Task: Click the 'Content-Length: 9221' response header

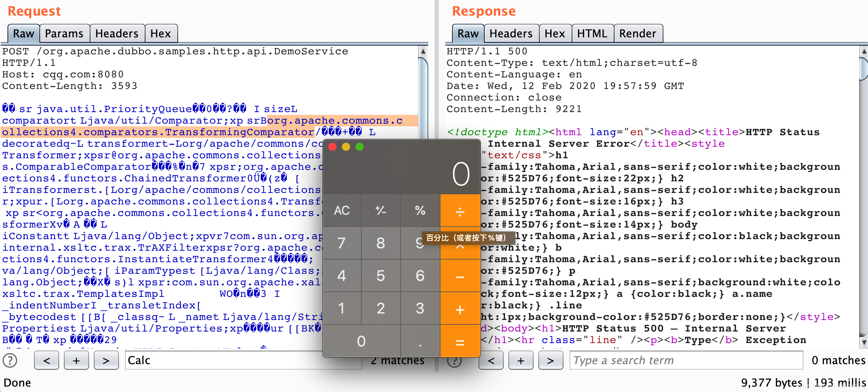Action: pyautogui.click(x=514, y=109)
